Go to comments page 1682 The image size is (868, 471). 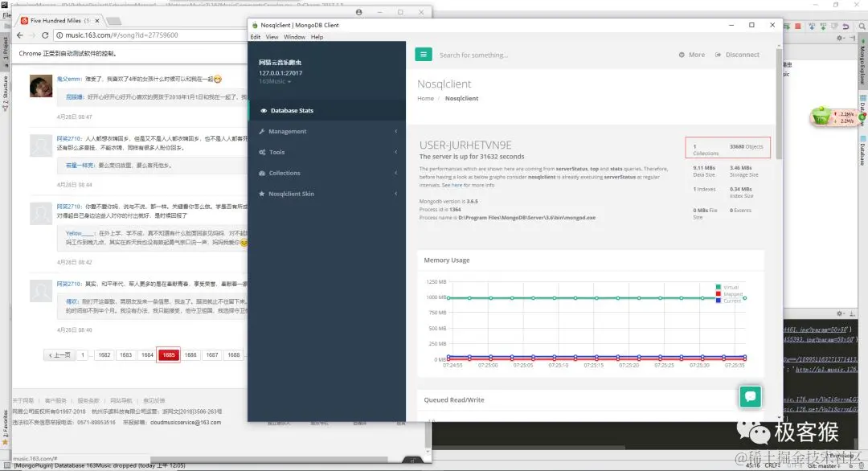click(x=104, y=354)
